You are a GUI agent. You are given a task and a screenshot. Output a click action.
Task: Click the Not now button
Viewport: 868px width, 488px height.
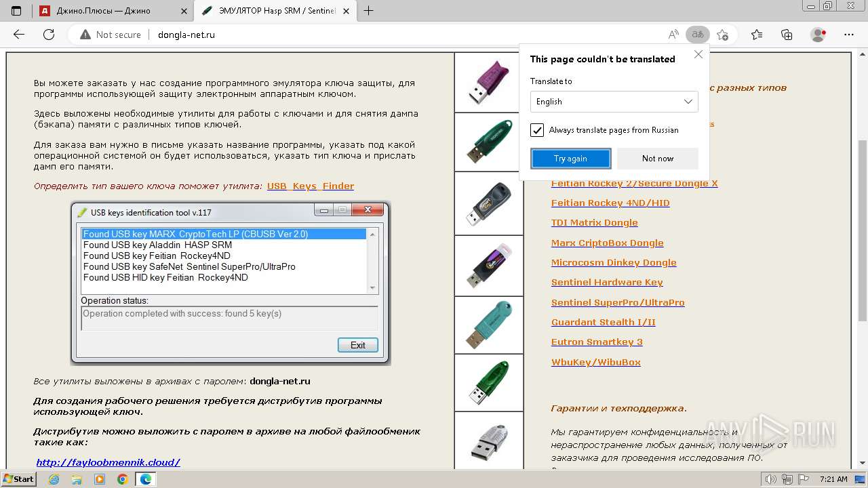(x=658, y=159)
